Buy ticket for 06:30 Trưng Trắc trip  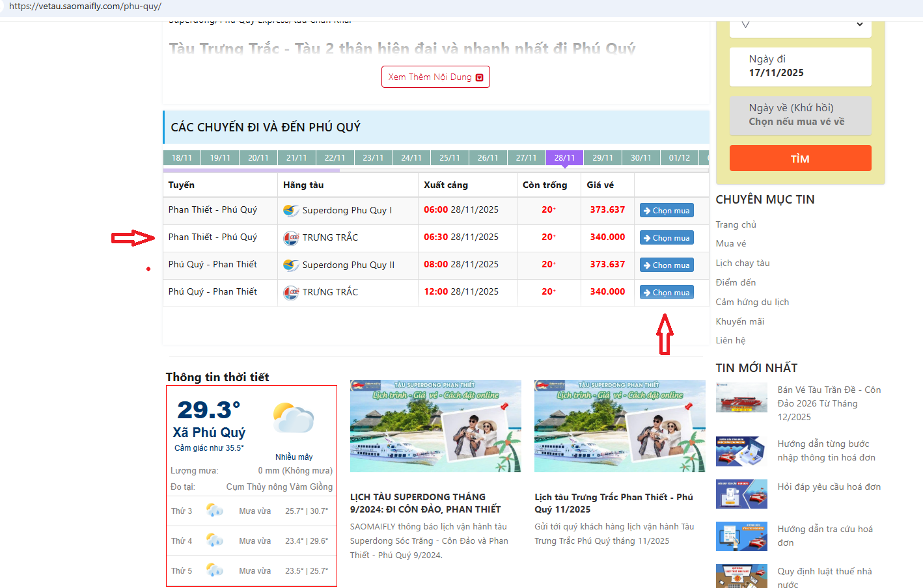[x=667, y=238]
